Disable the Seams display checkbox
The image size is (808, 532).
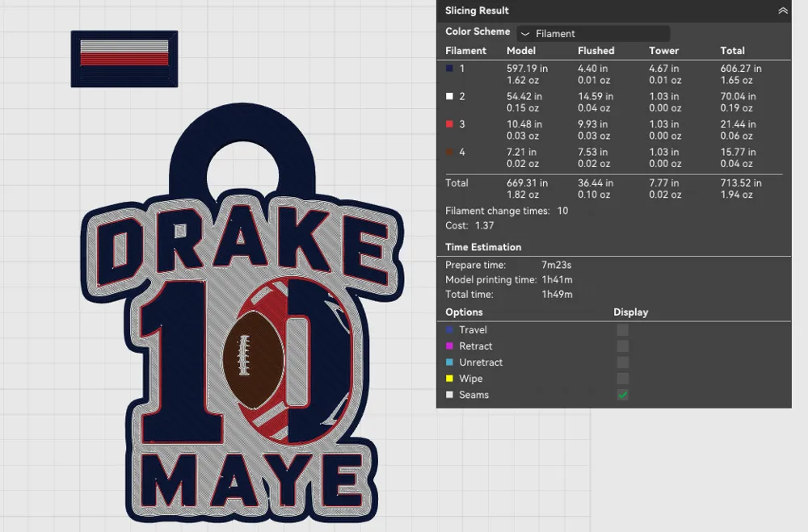622,395
